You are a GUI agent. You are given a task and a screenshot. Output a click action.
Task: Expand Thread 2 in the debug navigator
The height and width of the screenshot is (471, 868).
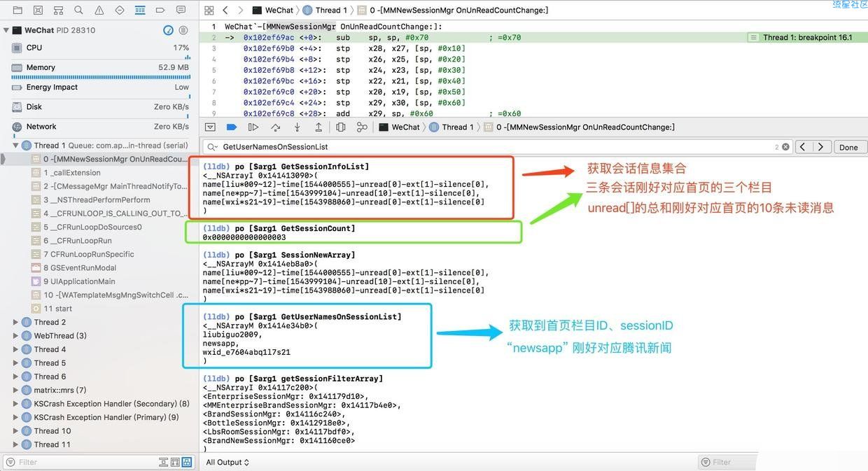16,323
